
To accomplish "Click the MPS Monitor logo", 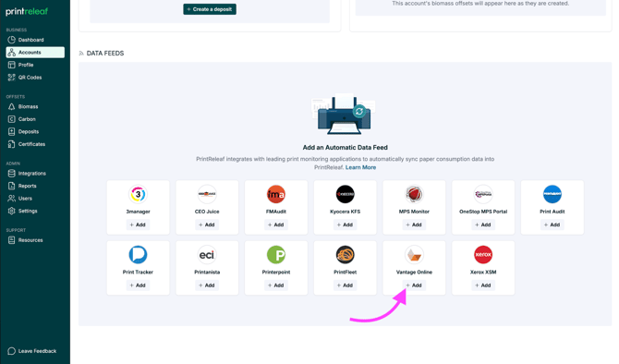I will 414,194.
